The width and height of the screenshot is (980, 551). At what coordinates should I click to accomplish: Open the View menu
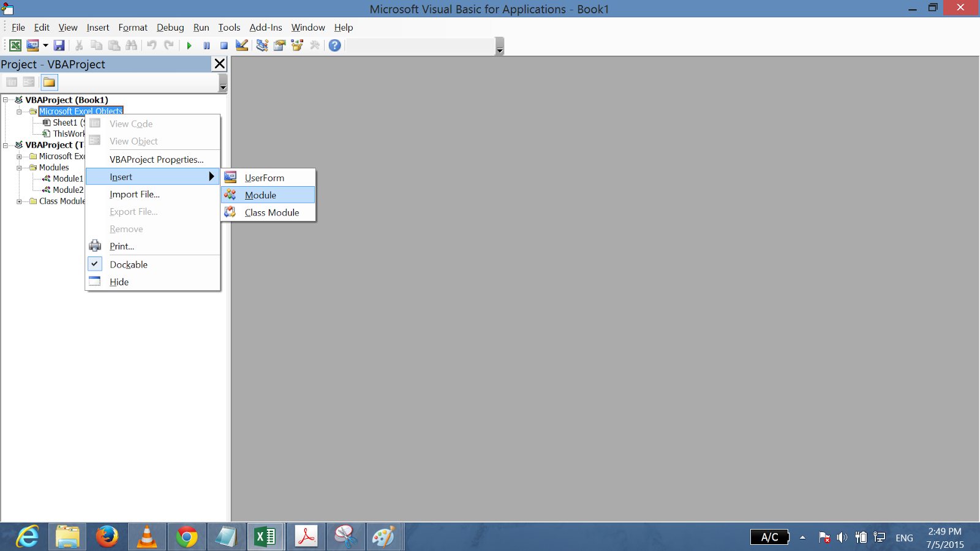[68, 28]
